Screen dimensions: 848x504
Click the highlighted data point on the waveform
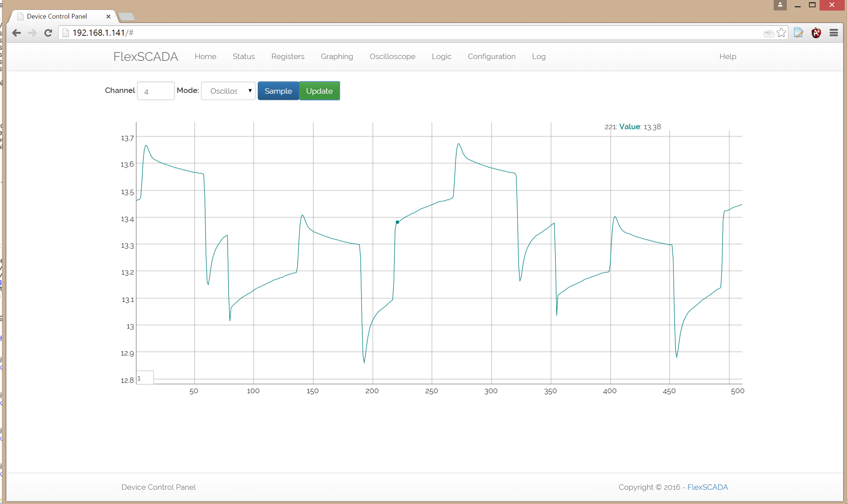coord(397,222)
